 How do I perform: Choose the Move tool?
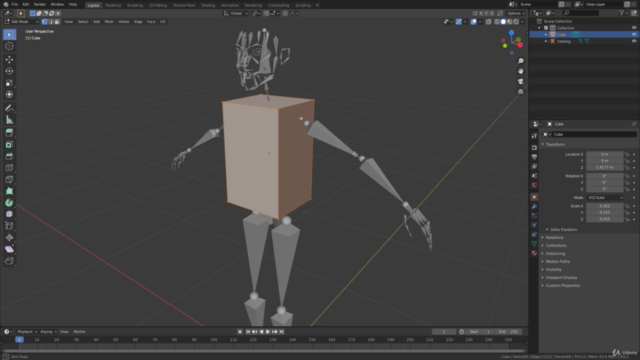coord(9,60)
